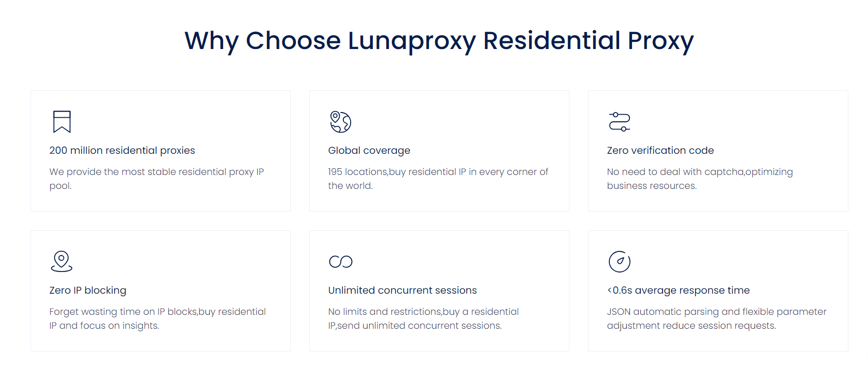Click the less-than symbol before 0.6s
The image size is (868, 368).
(609, 290)
